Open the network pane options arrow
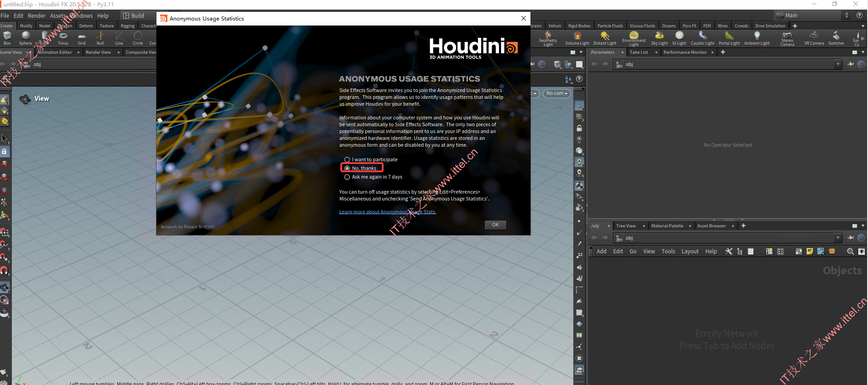Screen dimensions: 868x385 pos(863,226)
